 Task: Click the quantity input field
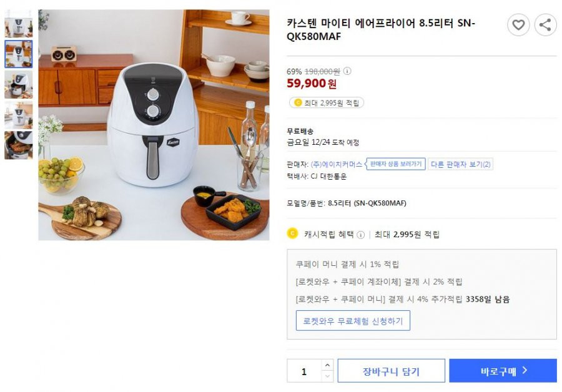[304, 371]
